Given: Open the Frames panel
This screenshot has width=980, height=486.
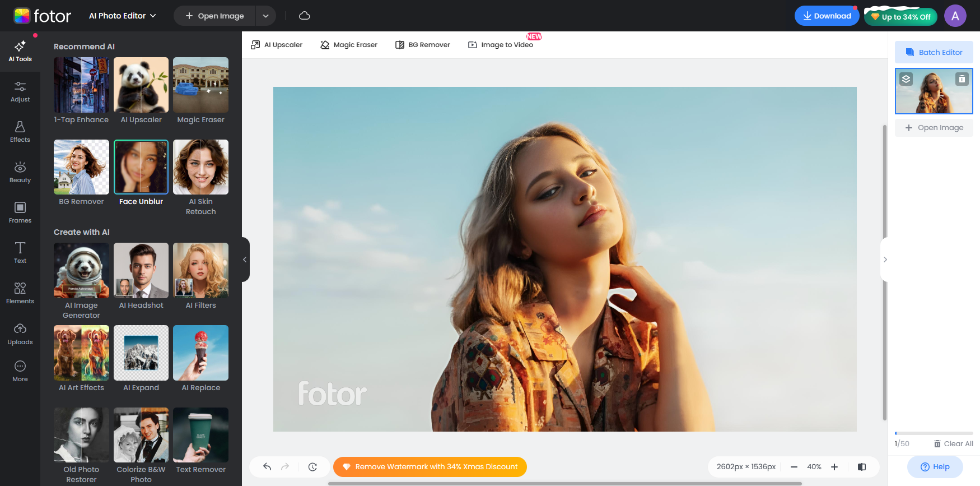Looking at the screenshot, I should (x=20, y=213).
